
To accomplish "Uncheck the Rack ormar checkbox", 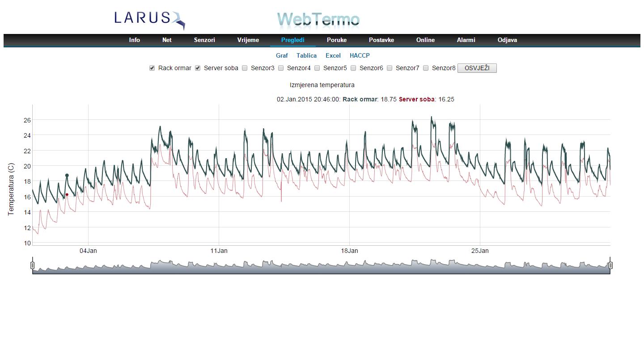I will coord(152,68).
